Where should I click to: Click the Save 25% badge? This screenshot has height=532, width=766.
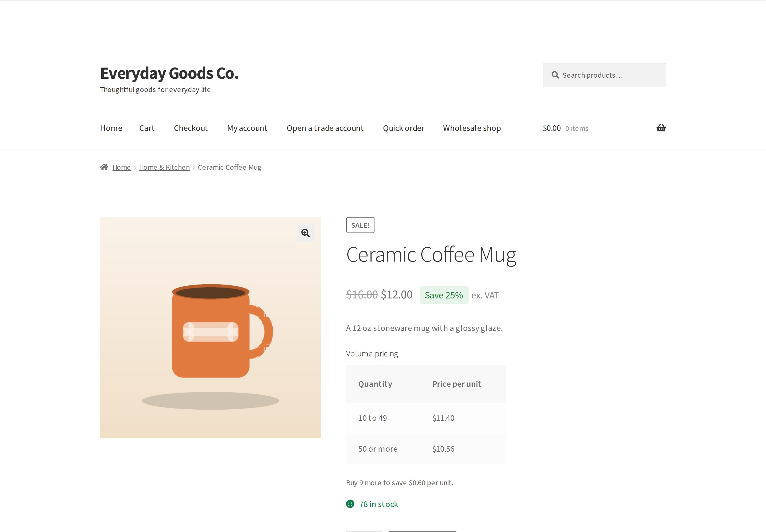444,295
